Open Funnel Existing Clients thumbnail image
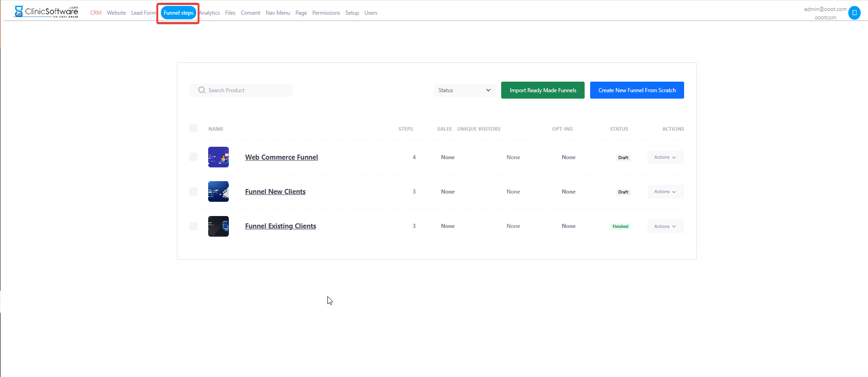This screenshot has height=377, width=868. (x=218, y=226)
